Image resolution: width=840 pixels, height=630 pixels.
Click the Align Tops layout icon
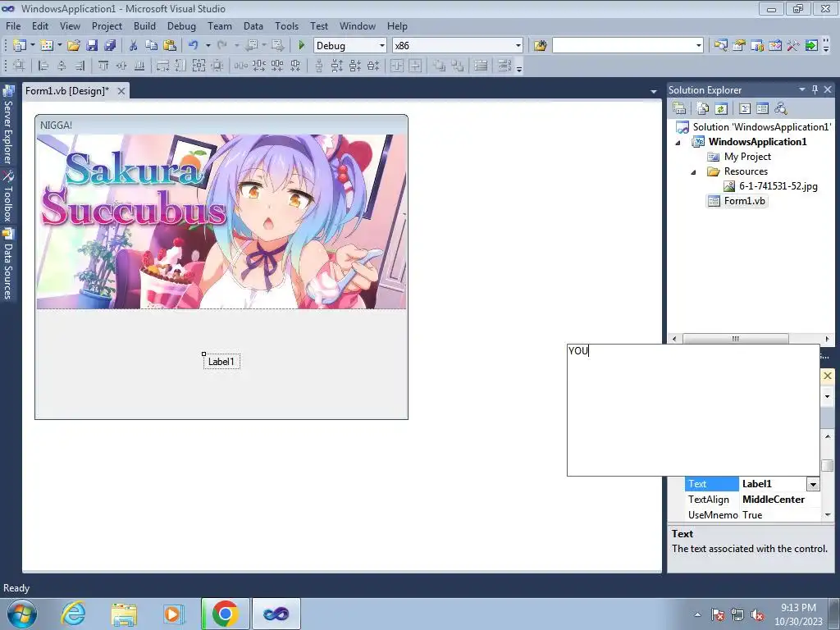(x=103, y=66)
